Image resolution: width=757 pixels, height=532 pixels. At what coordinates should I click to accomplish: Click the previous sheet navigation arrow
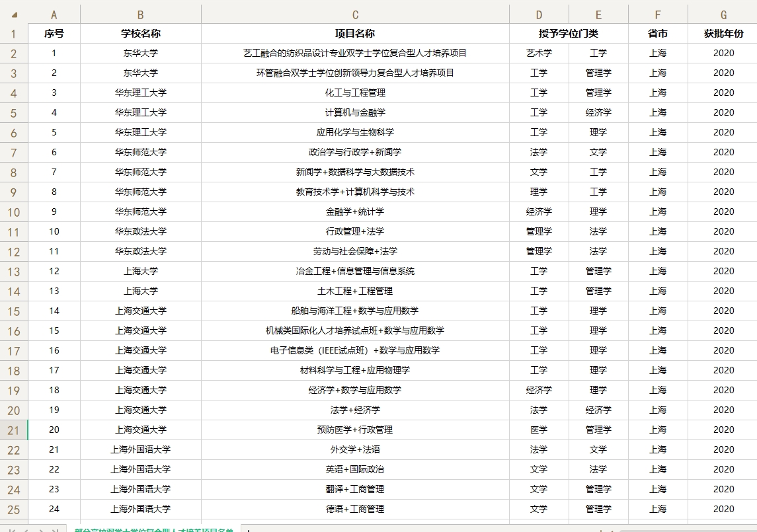pos(25,529)
